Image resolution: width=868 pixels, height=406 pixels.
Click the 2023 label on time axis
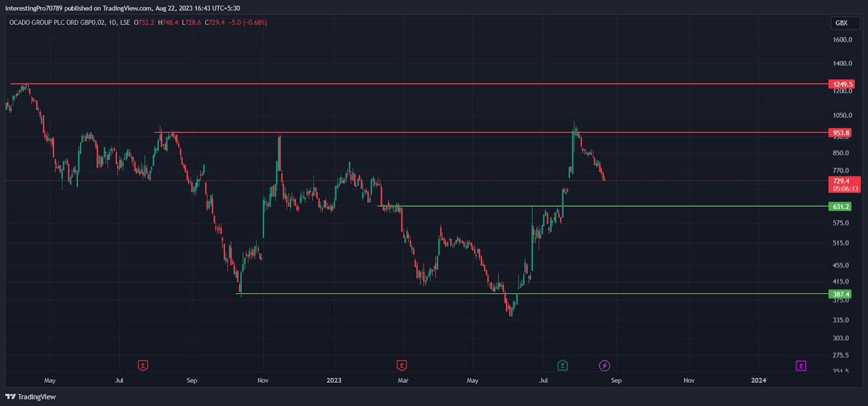(x=334, y=380)
